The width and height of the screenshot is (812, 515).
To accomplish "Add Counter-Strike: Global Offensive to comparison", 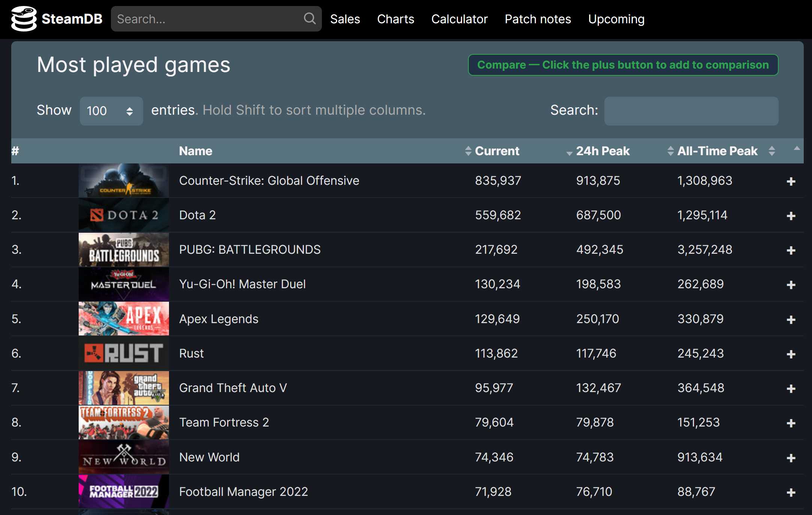I will click(791, 181).
